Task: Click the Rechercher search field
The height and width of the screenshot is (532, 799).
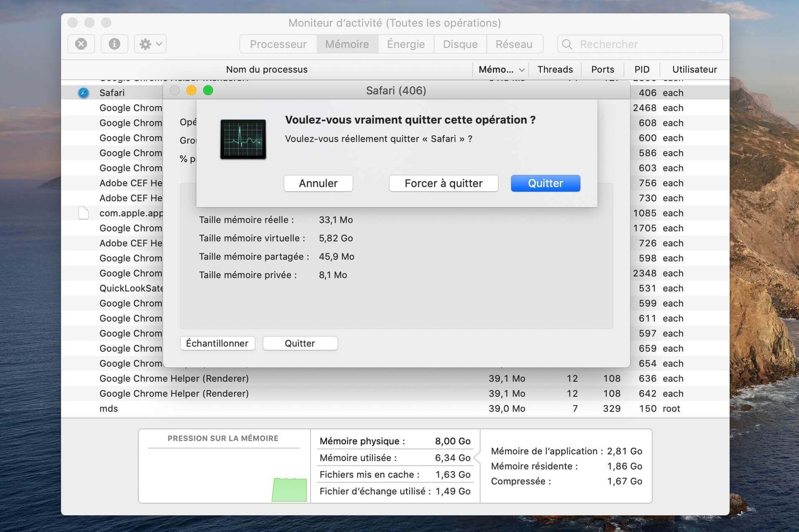Action: [640, 44]
